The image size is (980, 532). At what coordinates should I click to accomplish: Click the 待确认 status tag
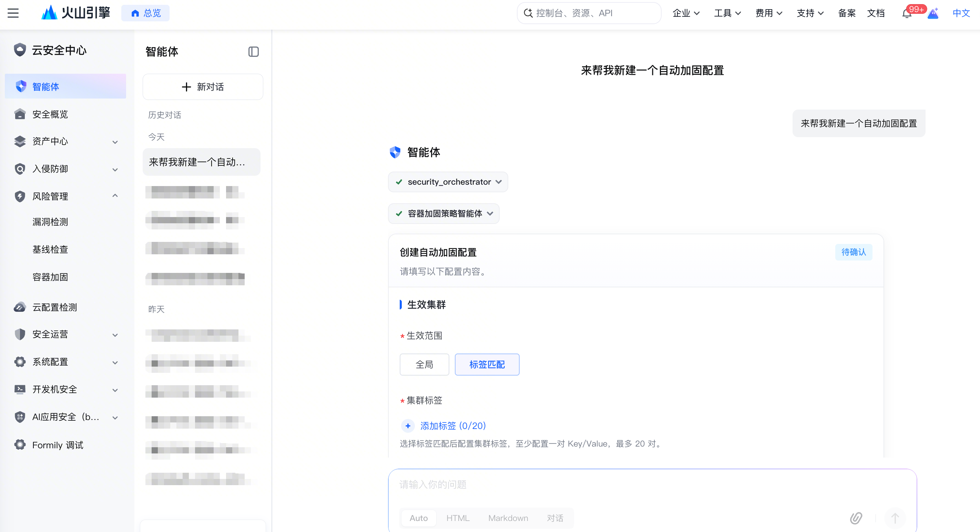point(853,252)
